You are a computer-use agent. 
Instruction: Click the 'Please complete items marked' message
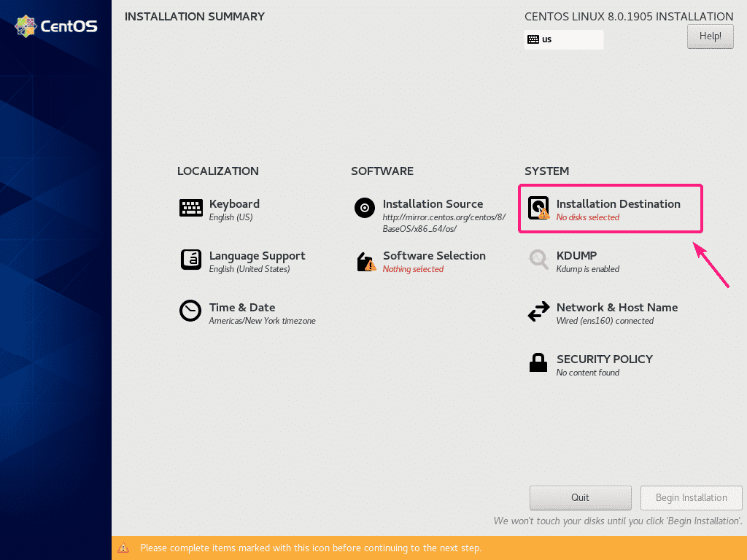311,548
